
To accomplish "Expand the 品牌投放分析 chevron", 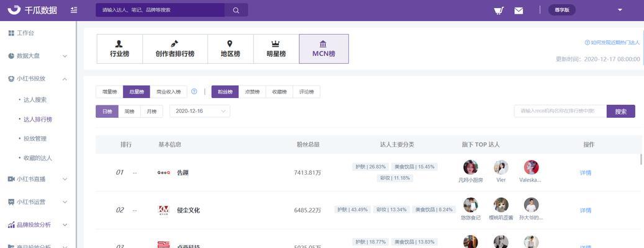I will pyautogui.click(x=65, y=225).
